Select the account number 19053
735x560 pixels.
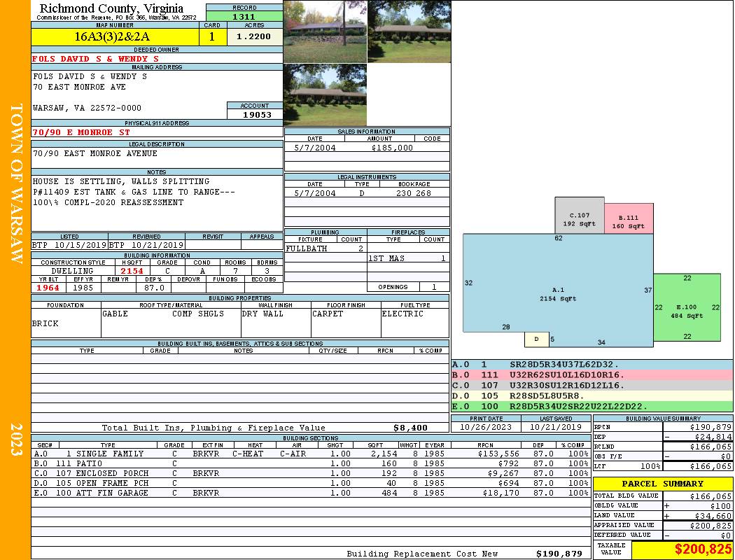tap(255, 115)
